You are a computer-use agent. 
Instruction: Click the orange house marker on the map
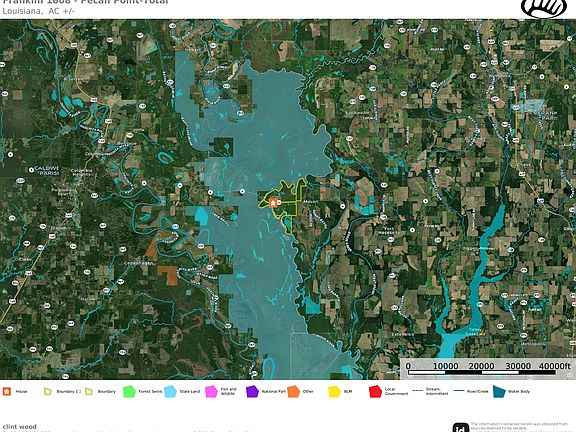point(273,203)
